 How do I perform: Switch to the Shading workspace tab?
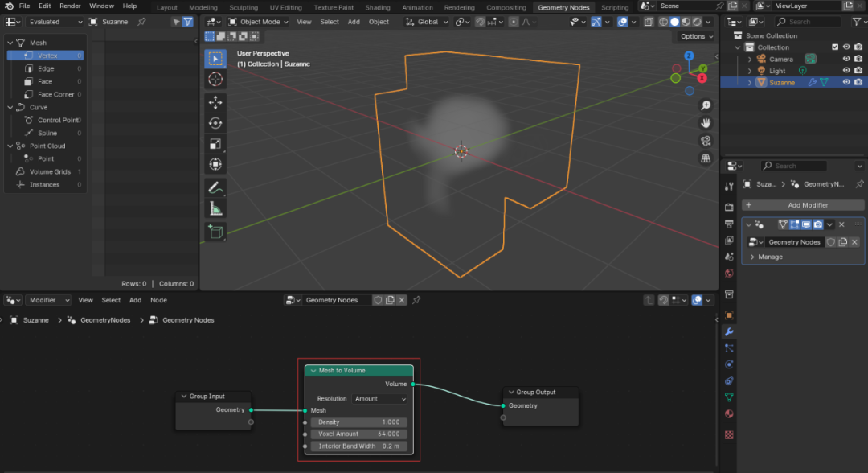[x=378, y=7]
